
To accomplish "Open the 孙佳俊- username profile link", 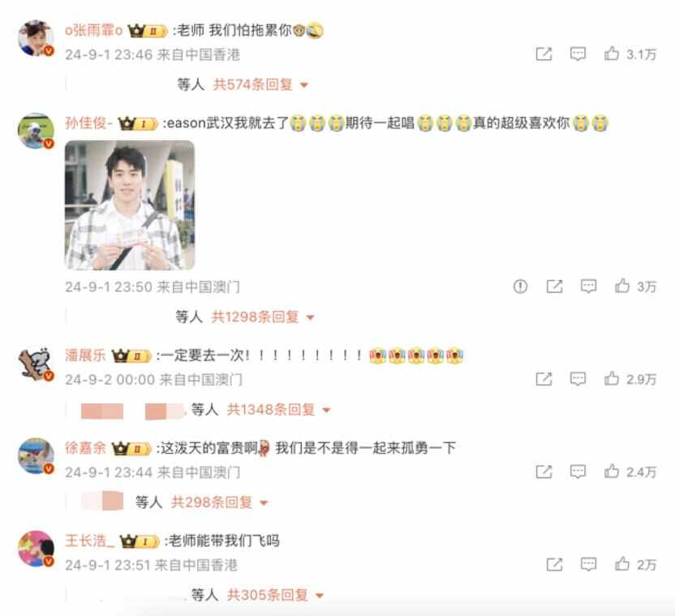I will coord(88,123).
